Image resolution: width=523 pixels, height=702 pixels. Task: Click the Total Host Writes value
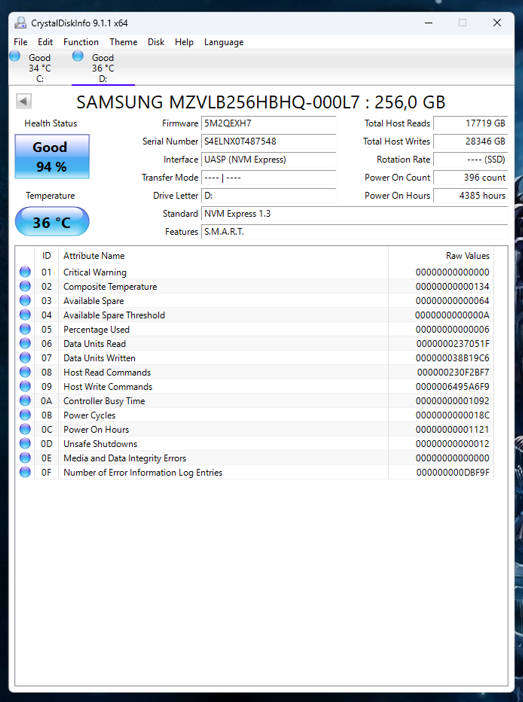pos(470,141)
